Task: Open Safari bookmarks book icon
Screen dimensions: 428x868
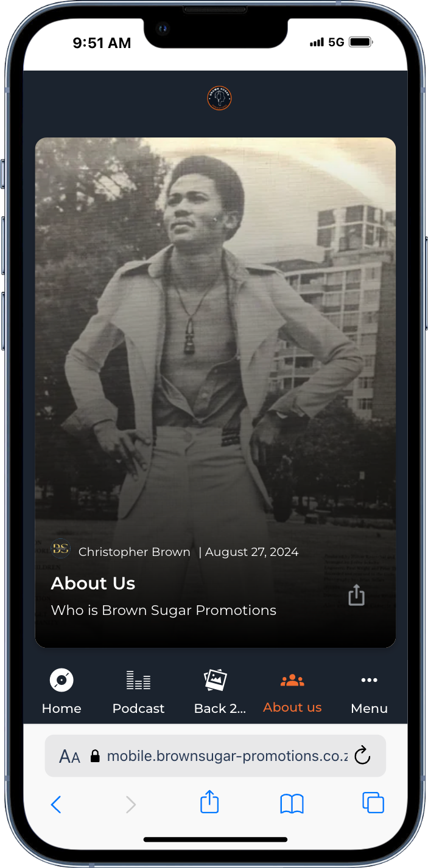Action: pyautogui.click(x=292, y=804)
